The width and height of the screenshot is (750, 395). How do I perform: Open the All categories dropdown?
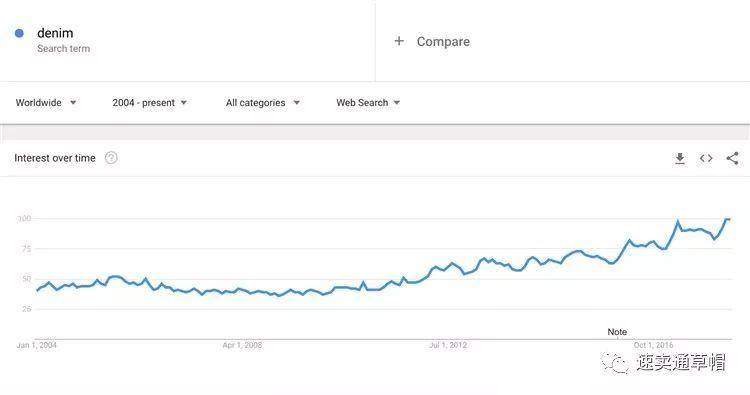tap(263, 102)
